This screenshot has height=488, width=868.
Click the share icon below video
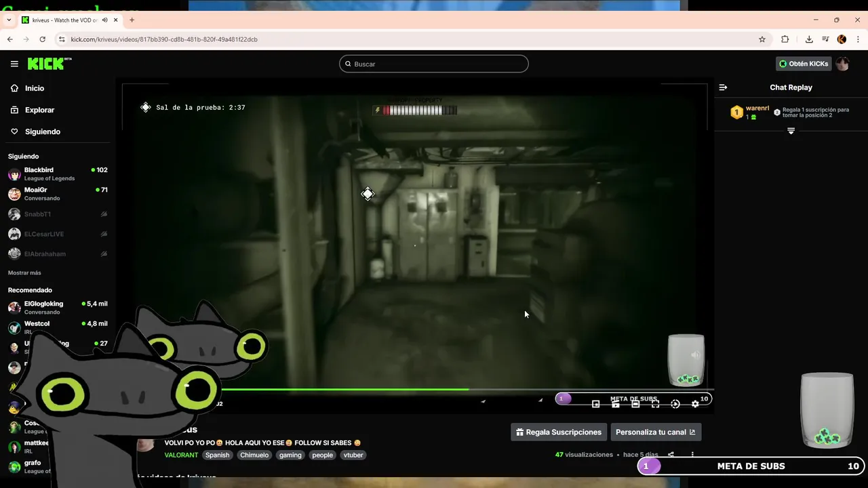point(671,455)
